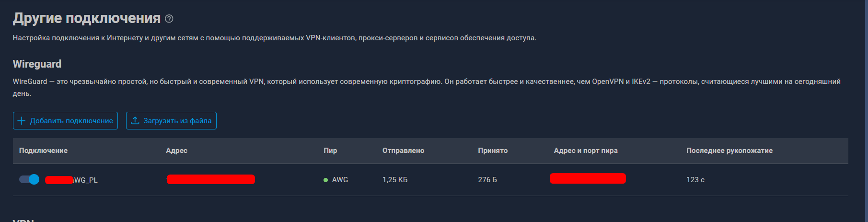Click the Последнее рукопожатие column header
868x222 pixels.
tap(729, 151)
